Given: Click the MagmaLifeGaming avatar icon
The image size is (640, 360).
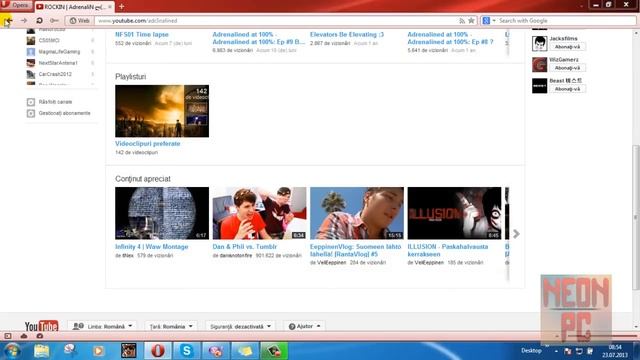Looking at the screenshot, I should pos(31,52).
